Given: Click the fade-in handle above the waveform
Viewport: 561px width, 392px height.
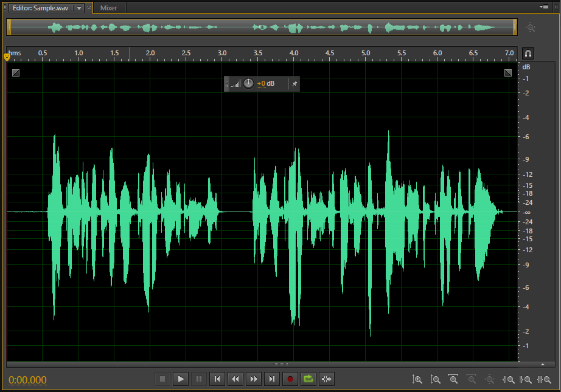Looking at the screenshot, I should (15, 73).
